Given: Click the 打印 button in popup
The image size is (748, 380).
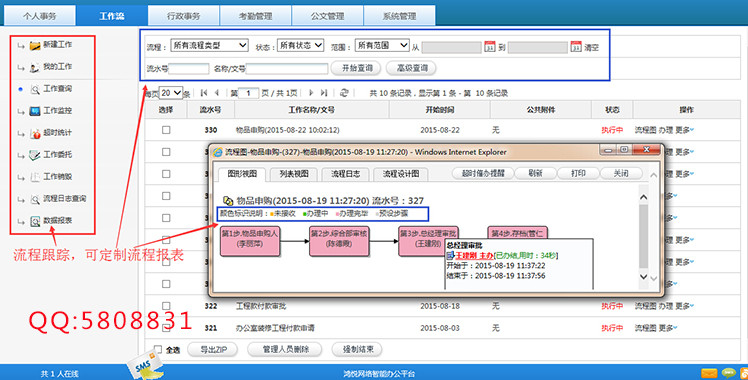Looking at the screenshot, I should pos(578,174).
